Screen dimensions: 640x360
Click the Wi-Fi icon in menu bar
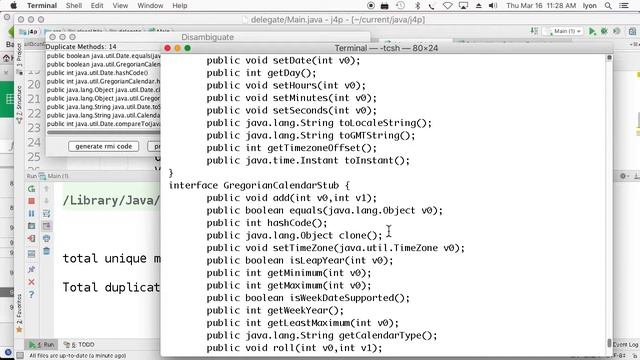(447, 6)
